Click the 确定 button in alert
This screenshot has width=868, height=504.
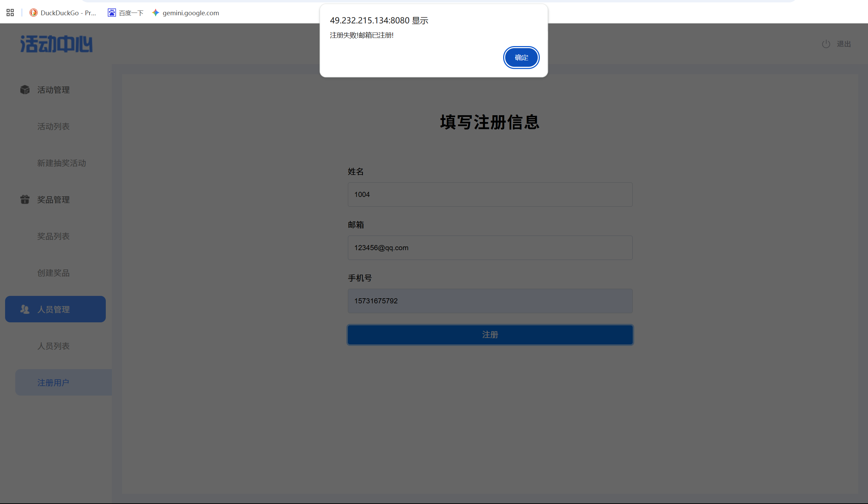coord(521,58)
